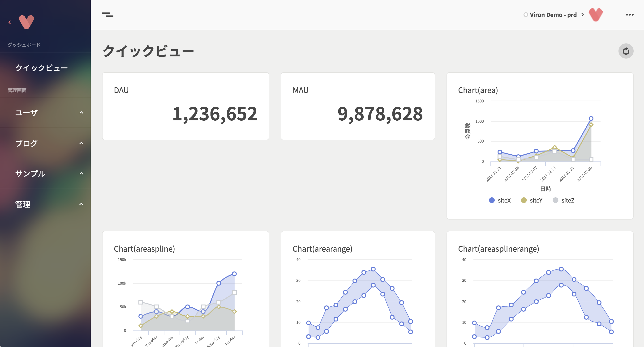
Task: Select クイックビュー in the sidebar menu
Action: [41, 68]
